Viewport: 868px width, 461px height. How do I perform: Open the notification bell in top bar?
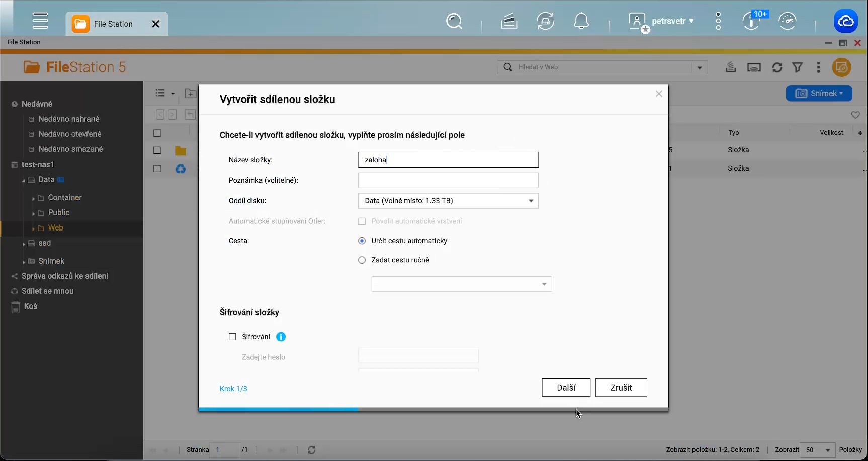581,21
